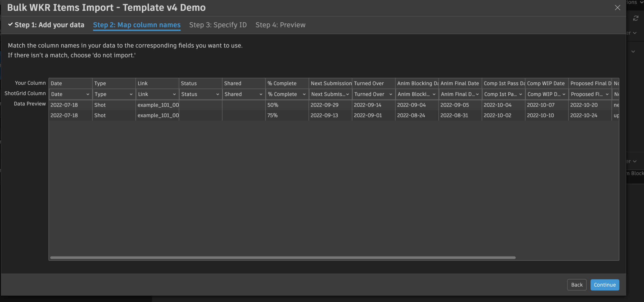644x302 pixels.
Task: Select the 2022-10-02 comp 1st pass cell
Action: tap(503, 115)
